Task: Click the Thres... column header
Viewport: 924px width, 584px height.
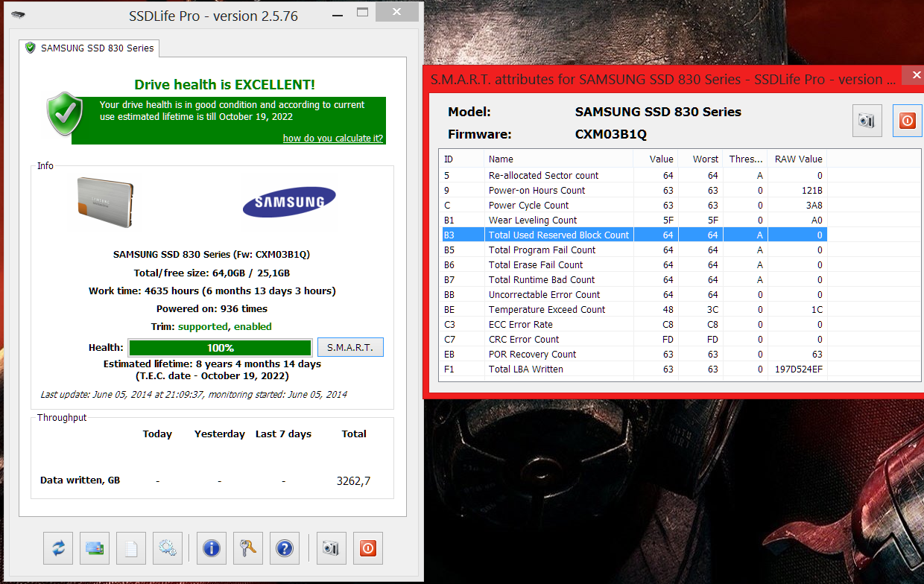Action: click(744, 159)
